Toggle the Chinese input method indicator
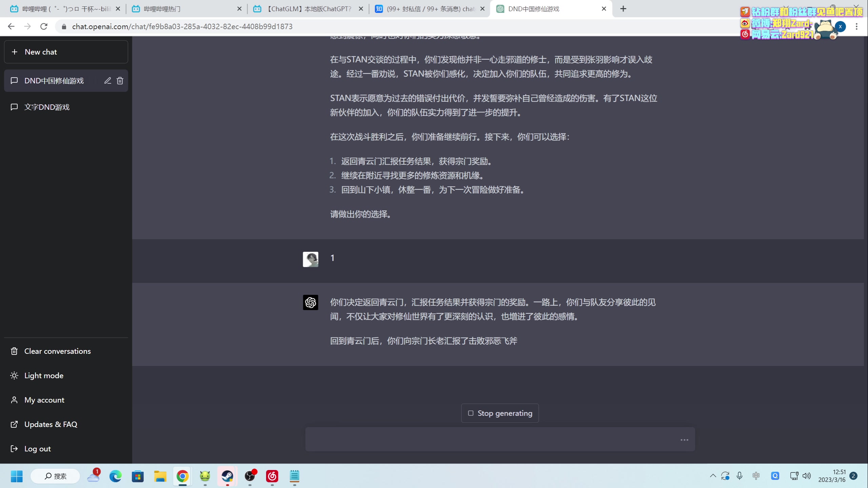 756,476
